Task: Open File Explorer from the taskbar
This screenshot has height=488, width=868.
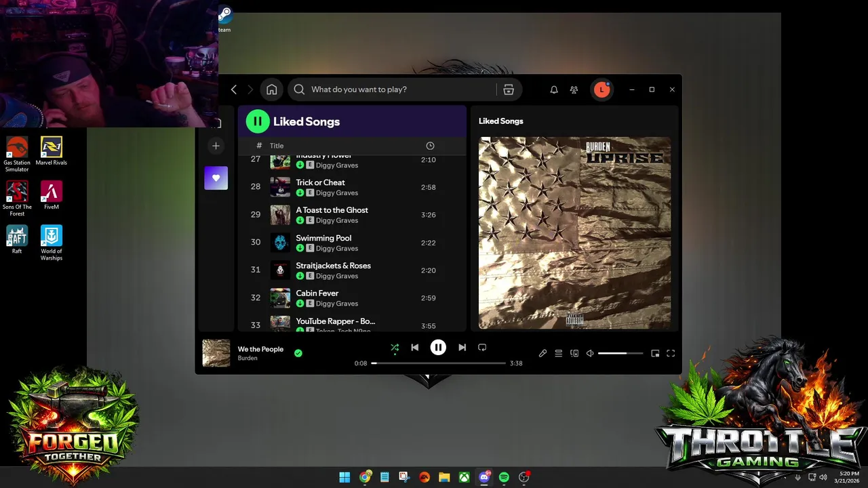Action: pos(444,477)
